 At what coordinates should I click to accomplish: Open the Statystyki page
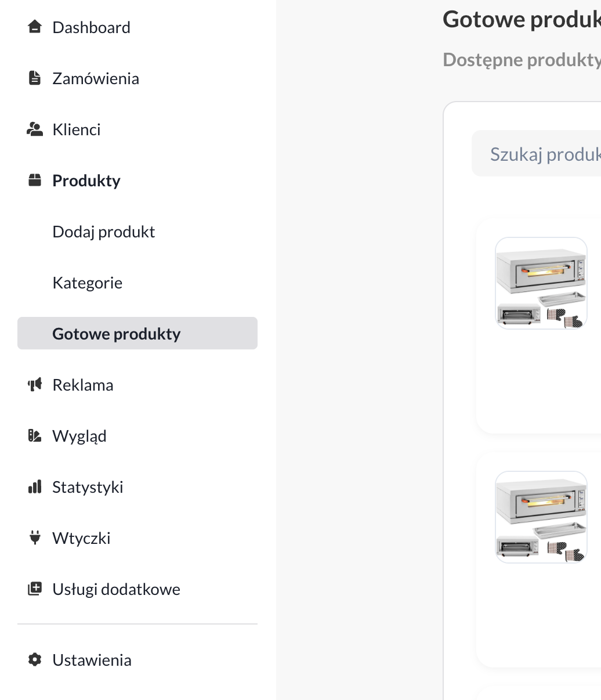click(88, 487)
